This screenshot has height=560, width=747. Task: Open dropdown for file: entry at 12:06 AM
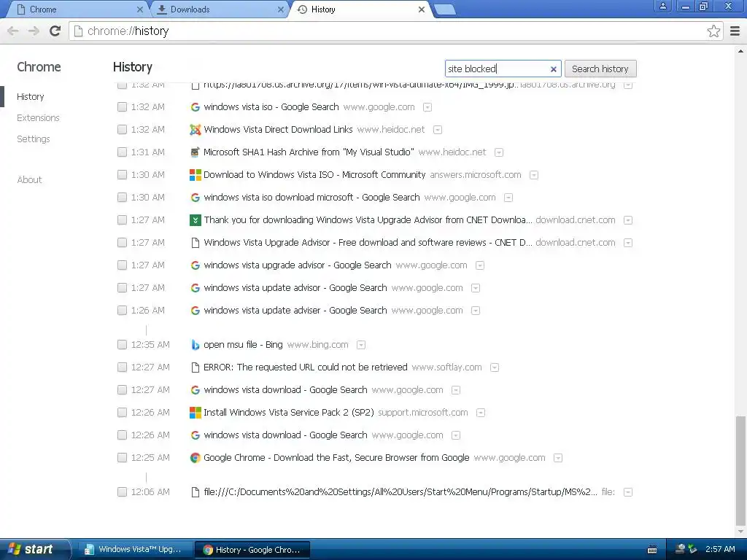(x=628, y=492)
